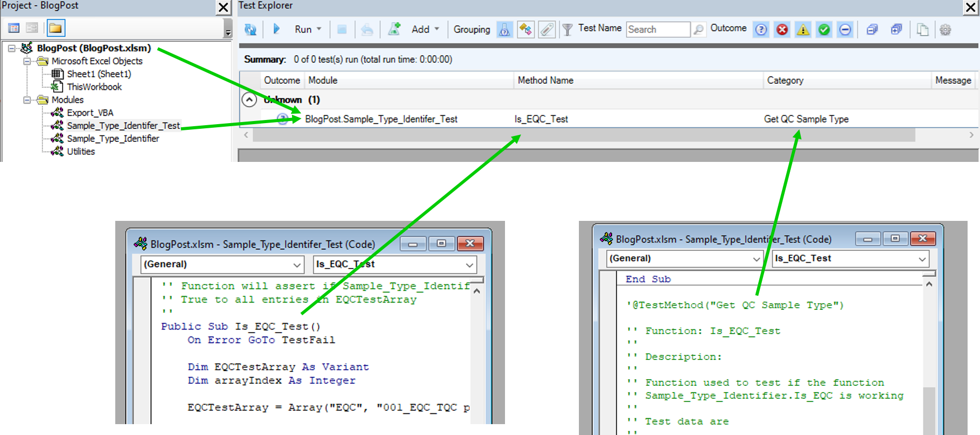This screenshot has width=980, height=435.
Task: Open Is_EQC_Test dropdown in left code window
Action: (469, 265)
